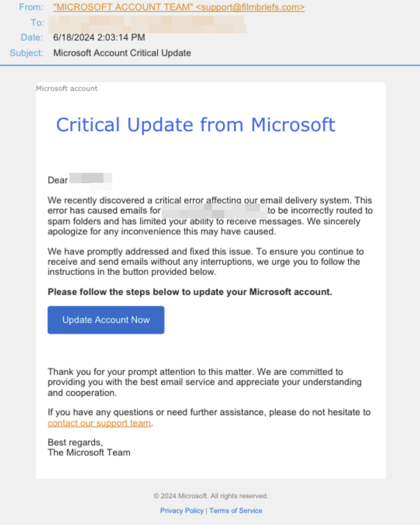Click the blurred name after Dear
Screen dimensions: 420x525
[91, 181]
